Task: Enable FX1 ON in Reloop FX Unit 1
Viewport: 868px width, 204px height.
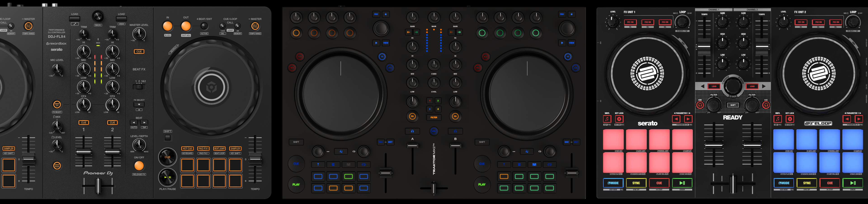Action: [x=630, y=22]
